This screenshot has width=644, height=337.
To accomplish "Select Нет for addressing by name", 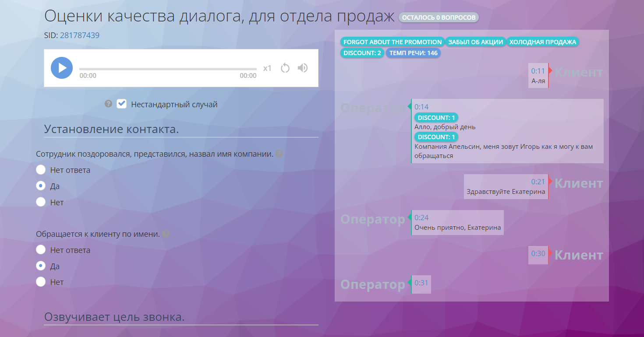I will coord(41,282).
